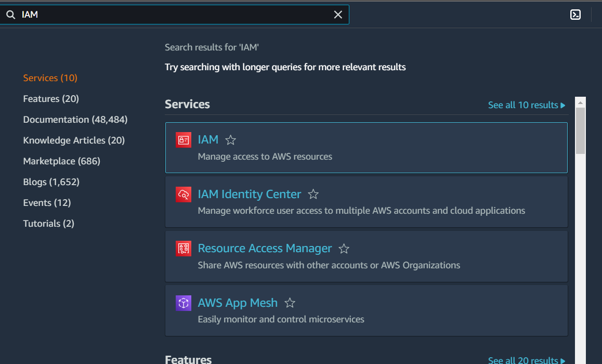
Task: Open the IAM service result
Action: point(208,139)
